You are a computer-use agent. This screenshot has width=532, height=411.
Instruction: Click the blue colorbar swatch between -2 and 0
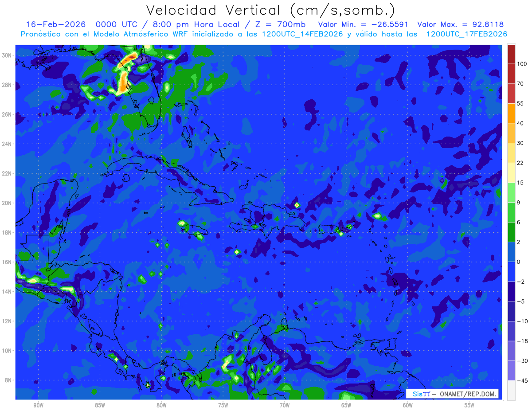[x=511, y=272]
